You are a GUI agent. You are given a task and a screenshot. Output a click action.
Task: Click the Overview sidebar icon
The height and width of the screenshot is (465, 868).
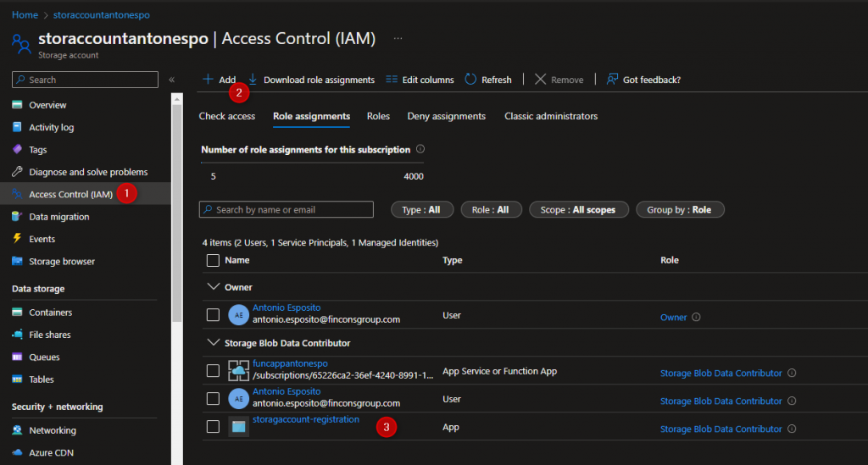17,105
